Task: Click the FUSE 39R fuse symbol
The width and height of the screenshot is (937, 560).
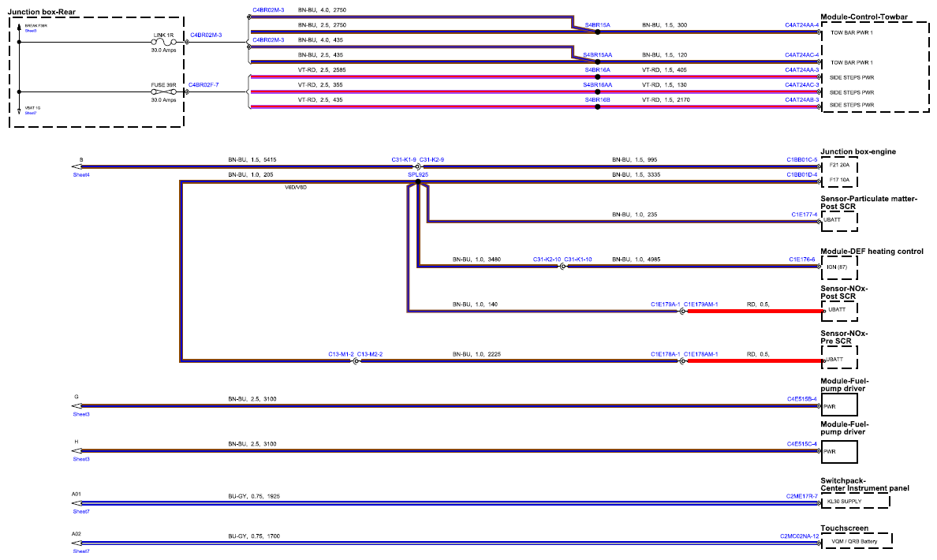Action: point(163,92)
